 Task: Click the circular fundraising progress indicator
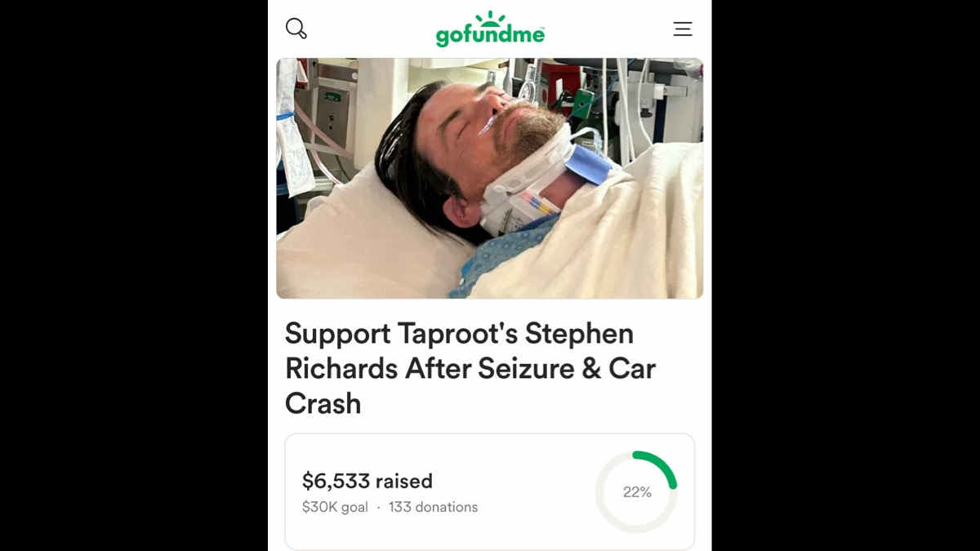click(636, 492)
